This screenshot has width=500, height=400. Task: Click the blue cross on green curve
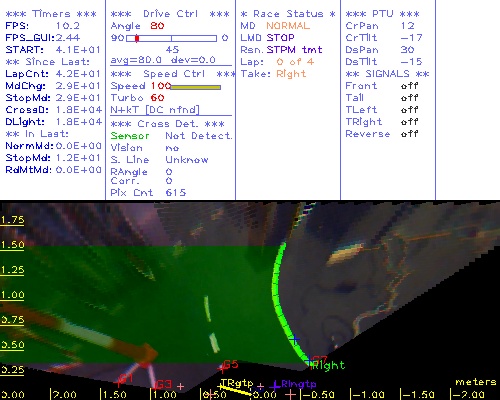click(294, 339)
